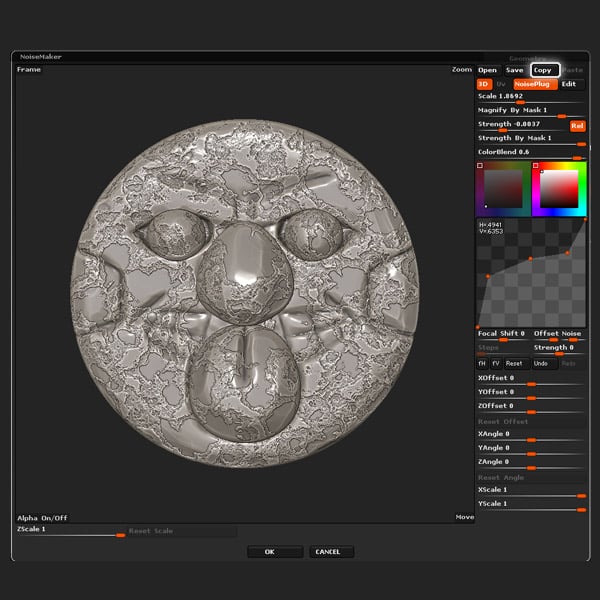Click the Open button

click(487, 70)
